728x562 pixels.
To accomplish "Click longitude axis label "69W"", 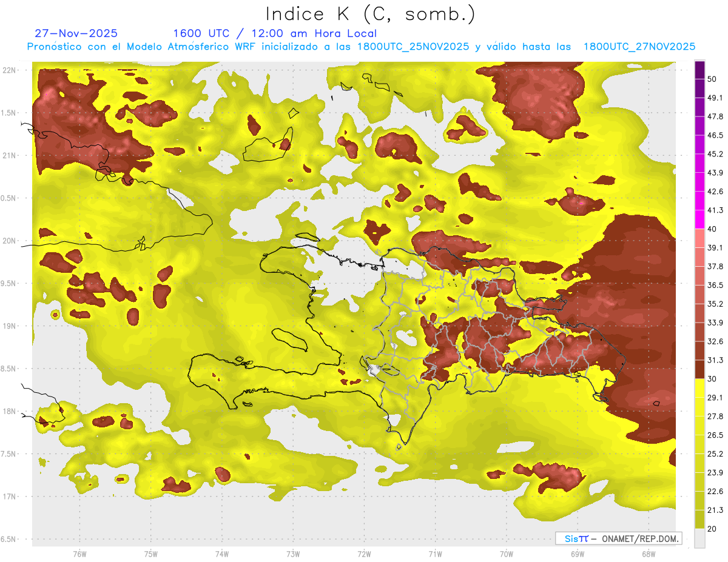I will pos(578,554).
